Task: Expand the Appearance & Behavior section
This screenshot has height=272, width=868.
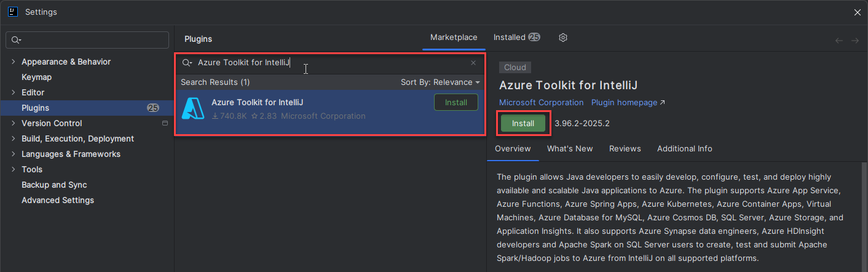Action: 14,62
